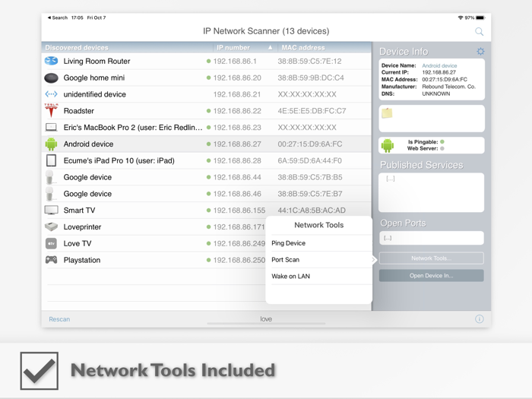Click the Tesla logo beside Roadster
The width and height of the screenshot is (532, 399).
pos(51,111)
